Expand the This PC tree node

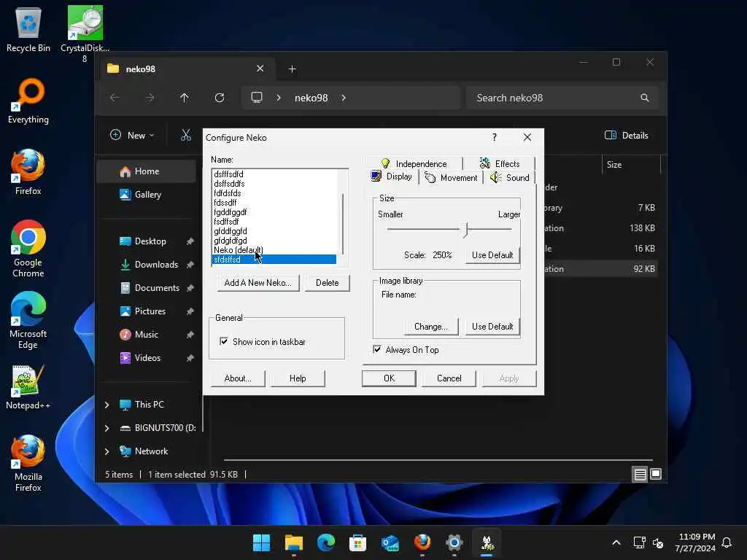coord(107,404)
